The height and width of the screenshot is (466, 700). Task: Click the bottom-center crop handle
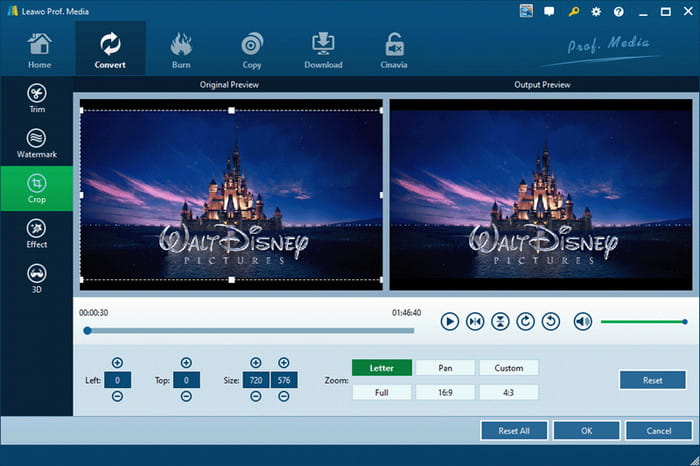coord(231,280)
